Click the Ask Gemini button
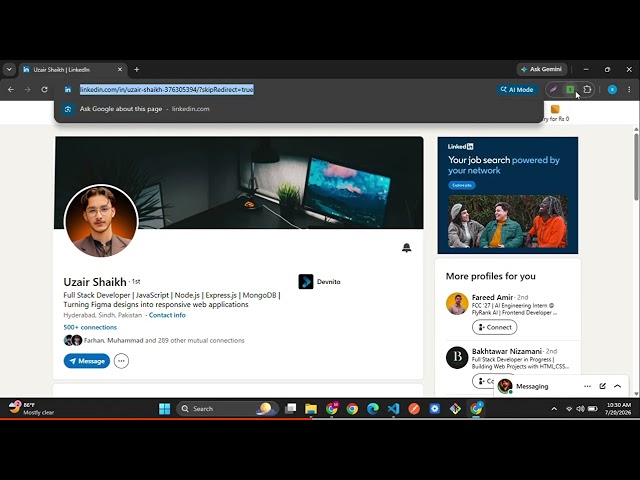 [x=542, y=69]
